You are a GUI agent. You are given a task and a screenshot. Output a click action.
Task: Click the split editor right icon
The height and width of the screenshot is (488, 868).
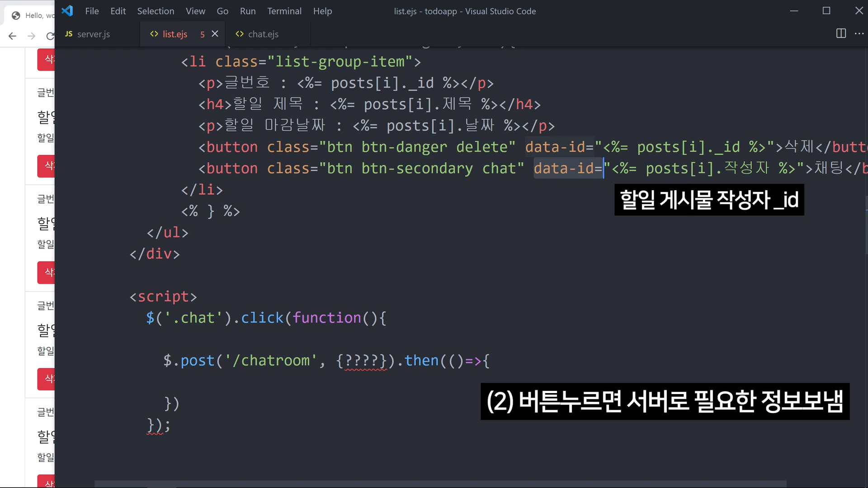pos(841,33)
